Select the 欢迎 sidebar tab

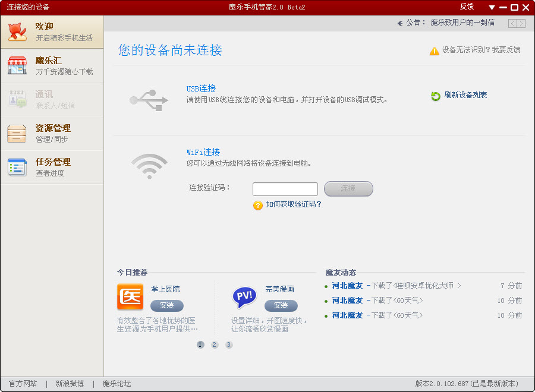click(x=52, y=32)
